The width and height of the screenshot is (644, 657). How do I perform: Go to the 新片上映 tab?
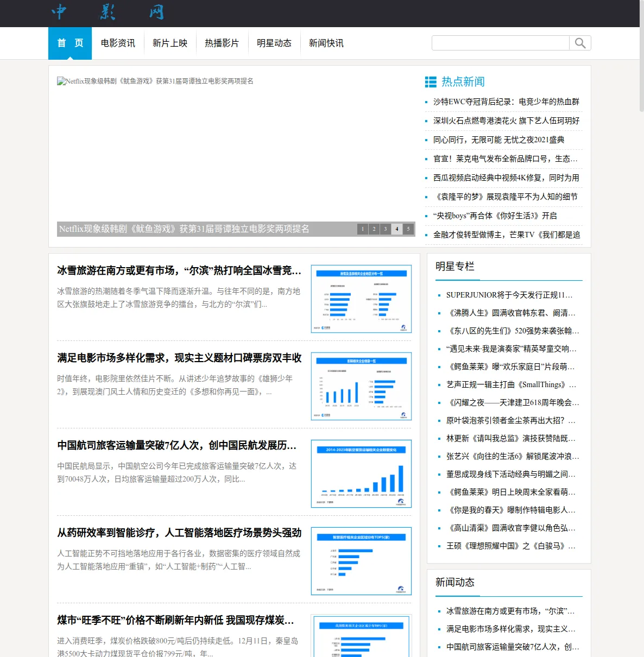170,43
